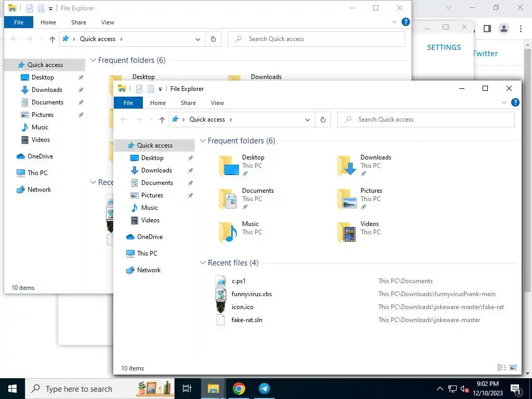Open Pictures folder tile in front window
Viewport: 532px width, 399px height.
click(360, 198)
